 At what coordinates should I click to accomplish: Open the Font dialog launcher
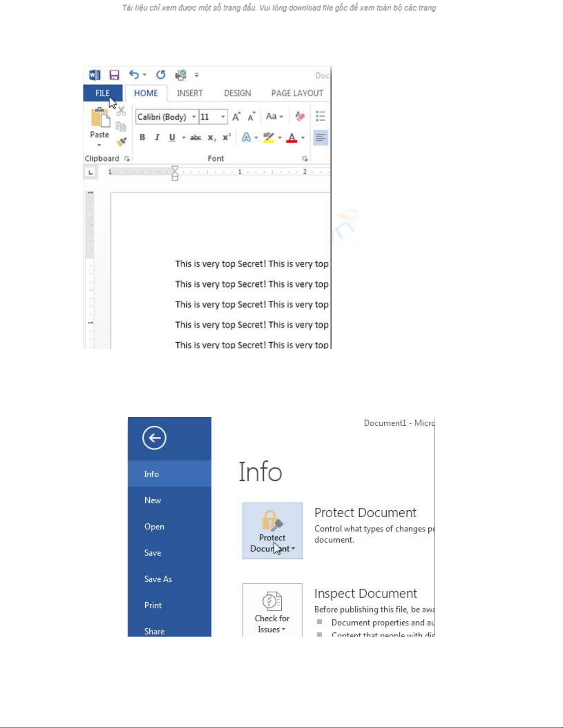click(304, 159)
